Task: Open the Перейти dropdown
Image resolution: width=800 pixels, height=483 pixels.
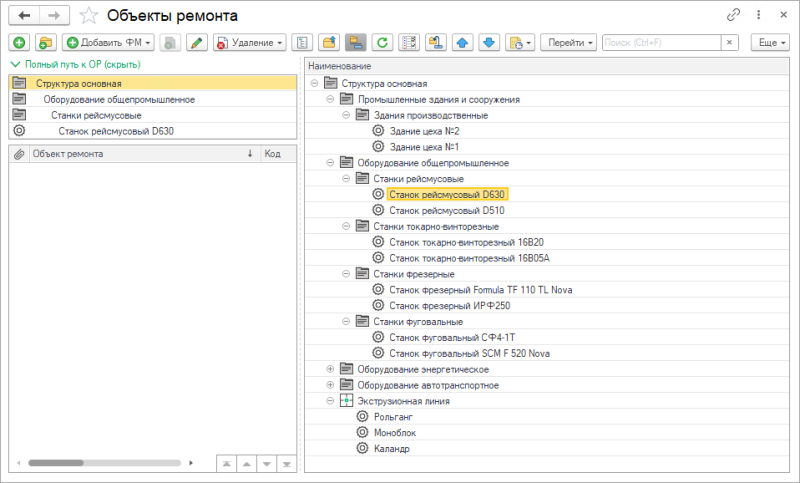Action: coord(568,42)
